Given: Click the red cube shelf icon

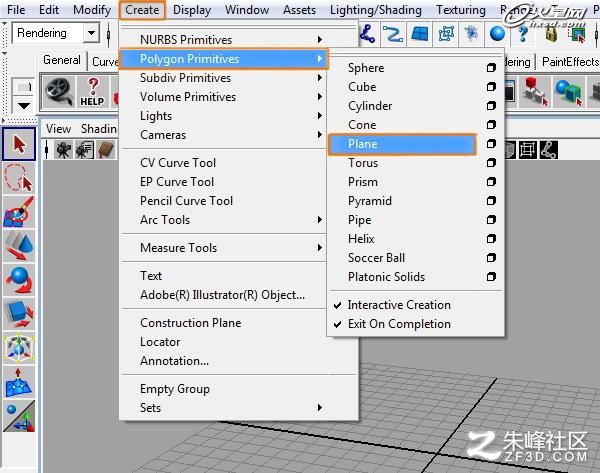Looking at the screenshot, I should tap(534, 92).
